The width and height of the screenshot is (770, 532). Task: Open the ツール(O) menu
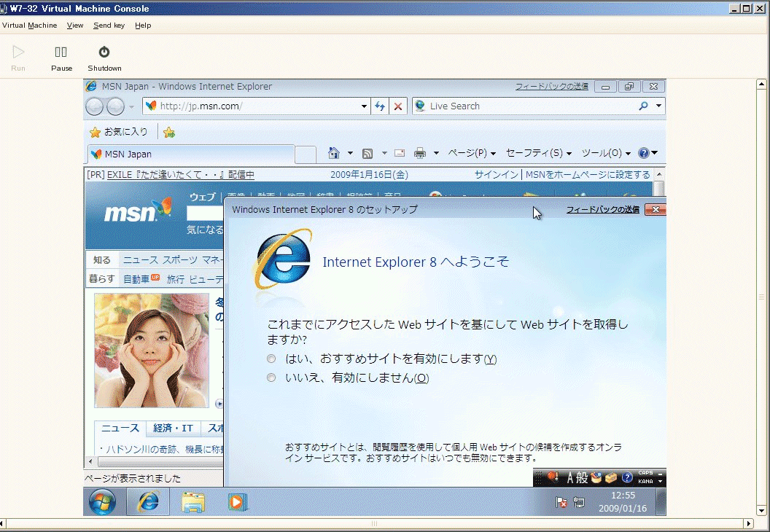click(x=606, y=153)
